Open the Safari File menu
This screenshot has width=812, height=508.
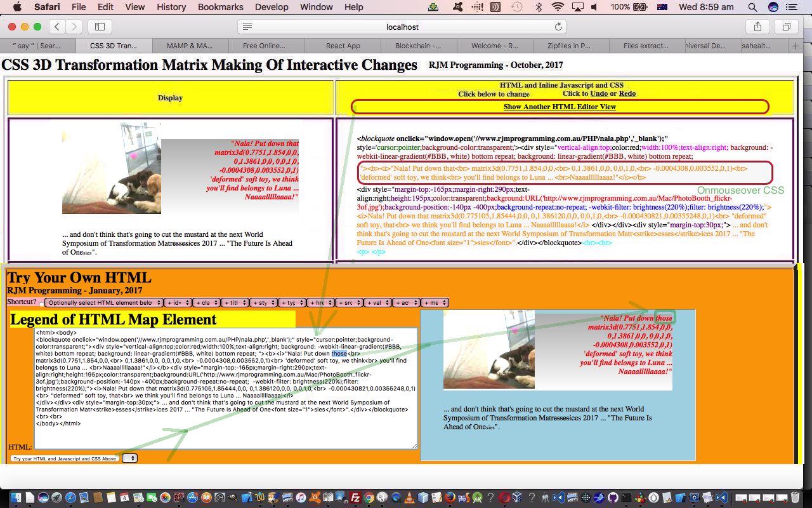(x=79, y=7)
